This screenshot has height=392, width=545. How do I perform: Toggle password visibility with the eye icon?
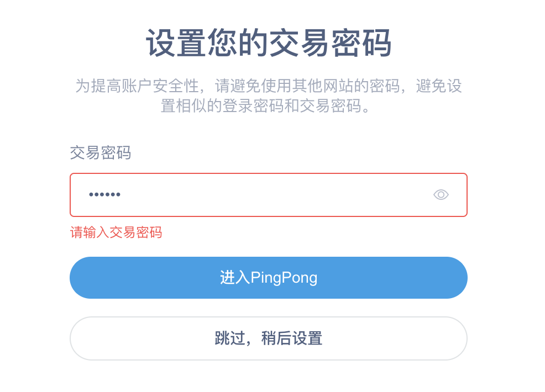coord(441,194)
